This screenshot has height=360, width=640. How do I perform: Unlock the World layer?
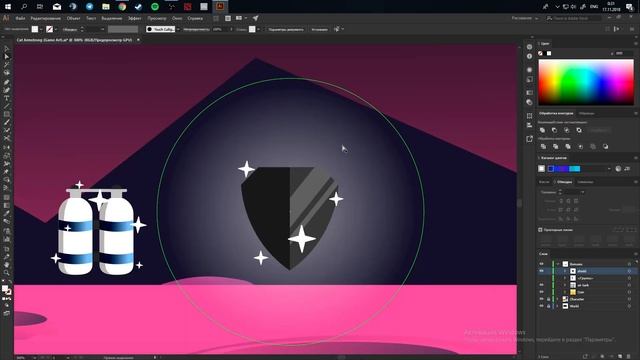[x=549, y=306]
